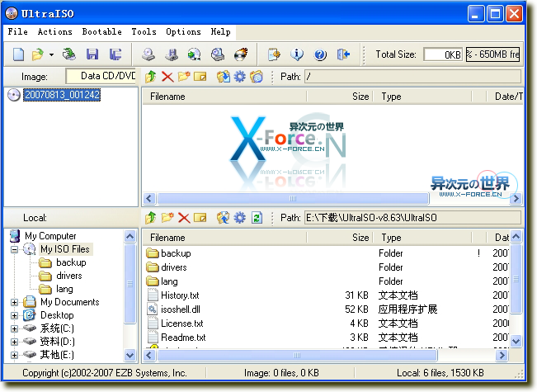Sort local files by Filename column header
Viewport: 537px width, 392px height.
(224, 238)
